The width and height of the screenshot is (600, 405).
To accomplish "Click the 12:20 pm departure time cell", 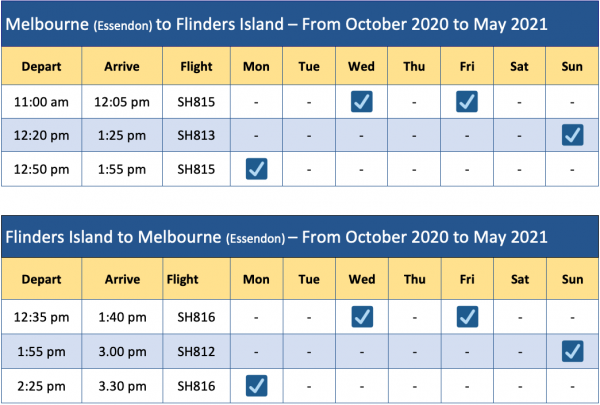I will click(42, 135).
